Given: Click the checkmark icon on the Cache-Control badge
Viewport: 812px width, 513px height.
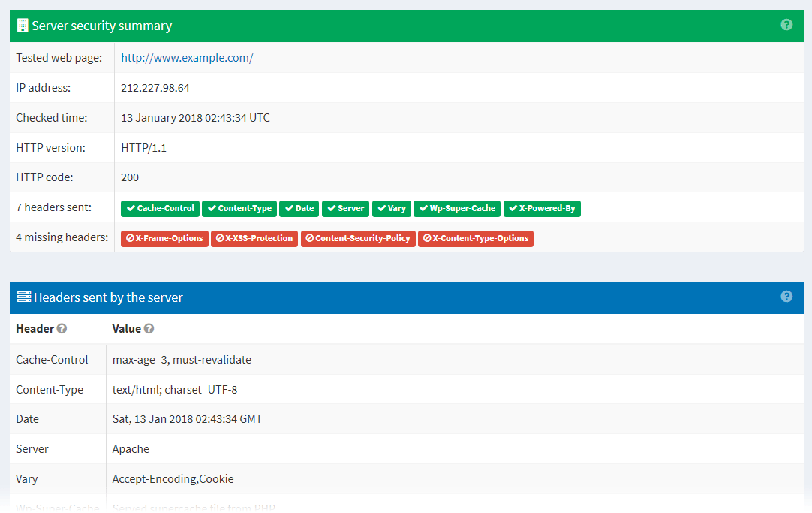Looking at the screenshot, I should 130,208.
